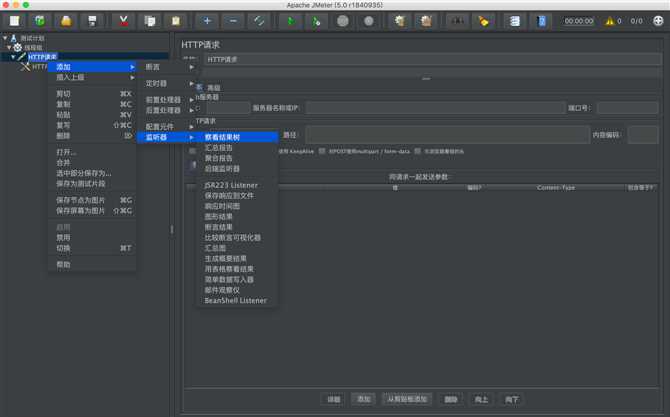The width and height of the screenshot is (670, 417).
Task: Click the blue Help toolbar icon
Action: coord(541,21)
